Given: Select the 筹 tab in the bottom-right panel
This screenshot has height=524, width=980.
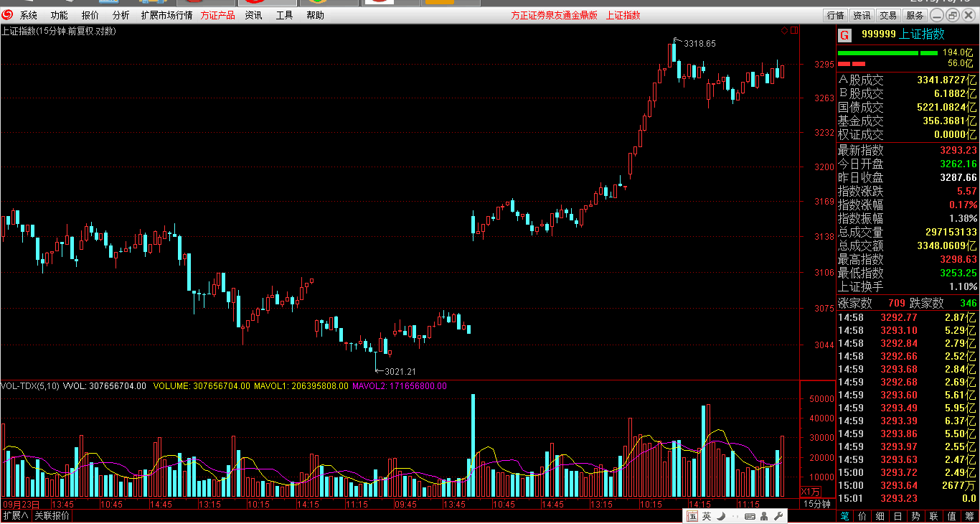Looking at the screenshot, I should tap(970, 516).
